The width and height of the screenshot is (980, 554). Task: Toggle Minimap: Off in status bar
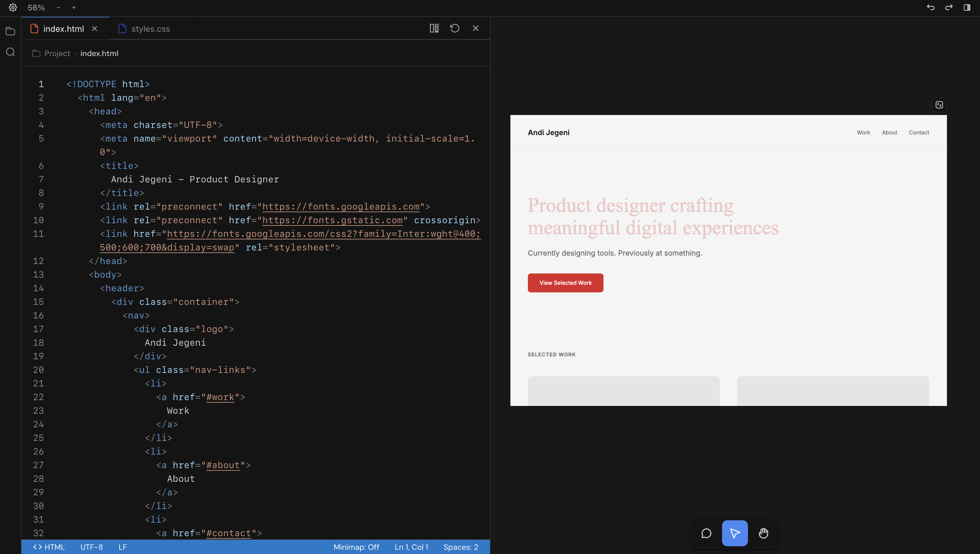(356, 547)
